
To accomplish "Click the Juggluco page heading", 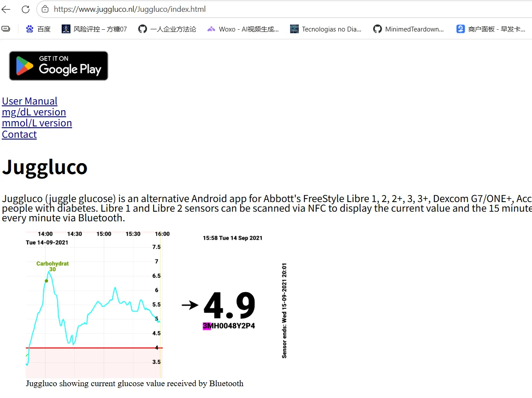I will coord(45,167).
